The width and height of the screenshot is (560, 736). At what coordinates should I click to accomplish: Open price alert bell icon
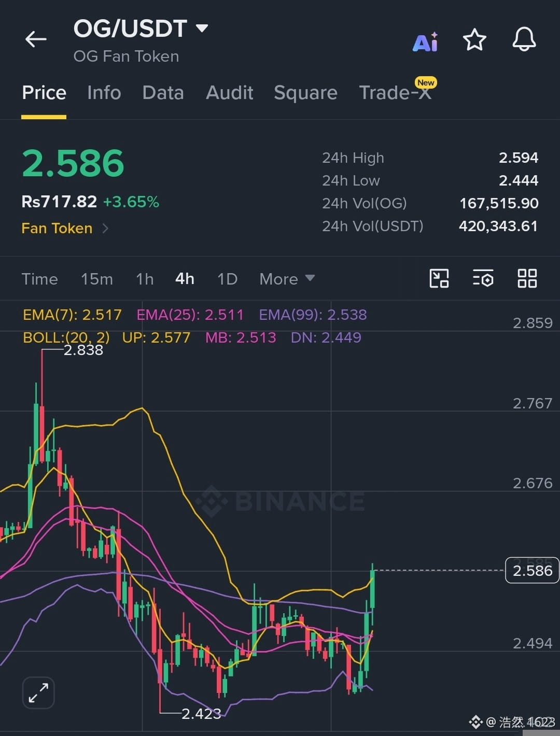point(524,39)
